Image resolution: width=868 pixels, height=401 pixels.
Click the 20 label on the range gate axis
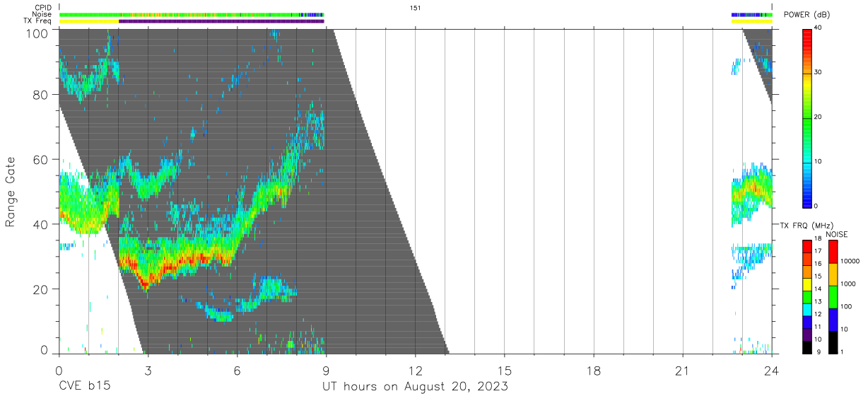coord(40,289)
